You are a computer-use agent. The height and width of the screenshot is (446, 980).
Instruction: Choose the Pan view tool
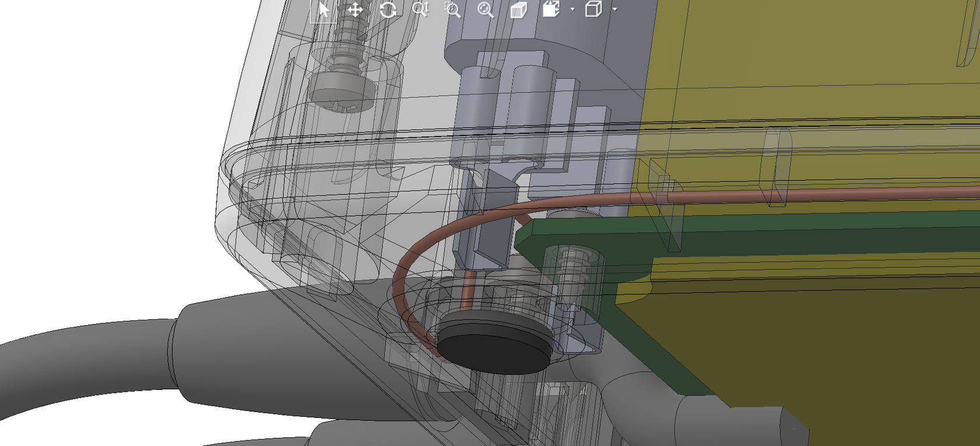click(355, 10)
